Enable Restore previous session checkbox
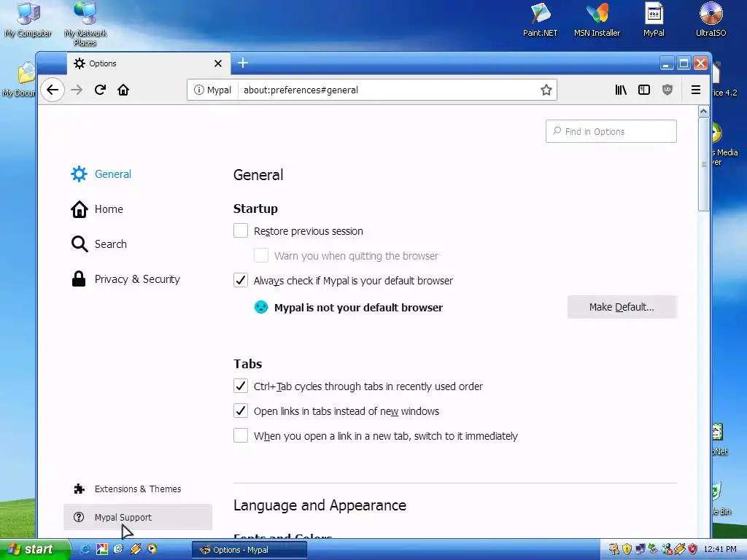 pyautogui.click(x=241, y=231)
